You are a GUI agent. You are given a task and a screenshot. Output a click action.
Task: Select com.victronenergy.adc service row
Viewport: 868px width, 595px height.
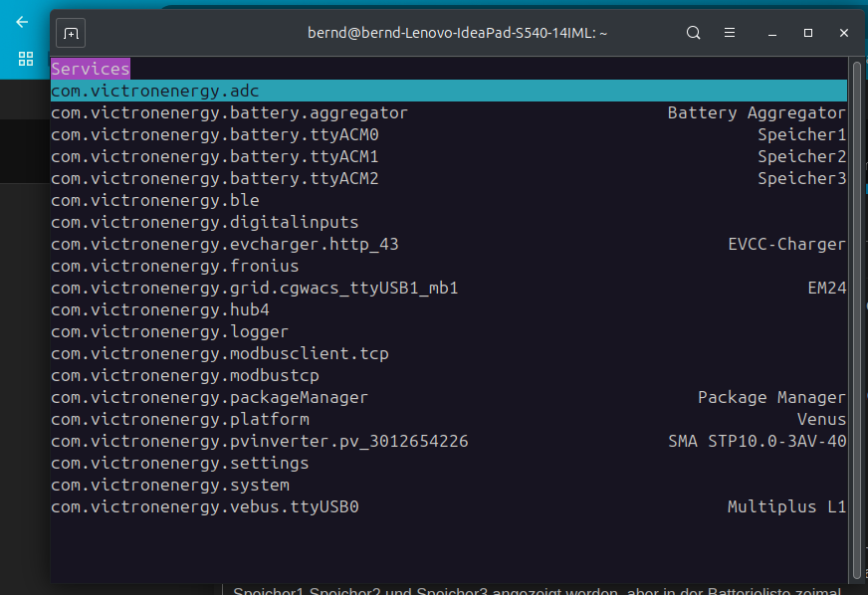[448, 91]
